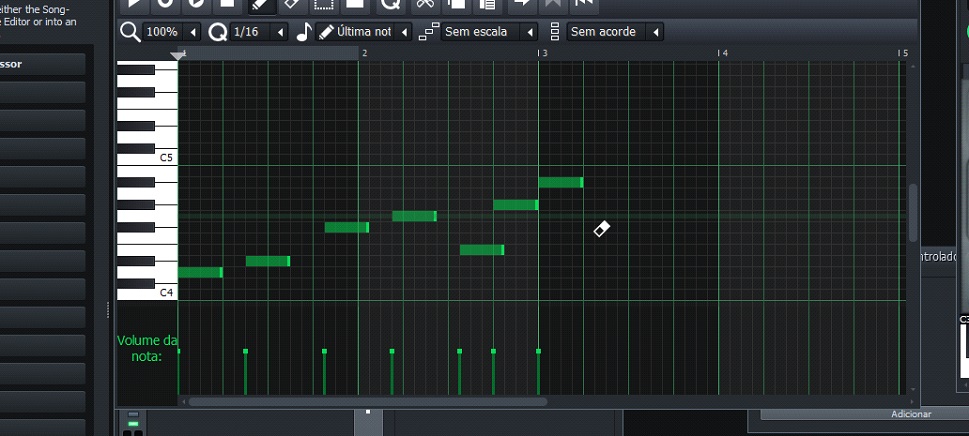Activate the eraser mode tool
This screenshot has height=436, width=969.
coord(292,4)
